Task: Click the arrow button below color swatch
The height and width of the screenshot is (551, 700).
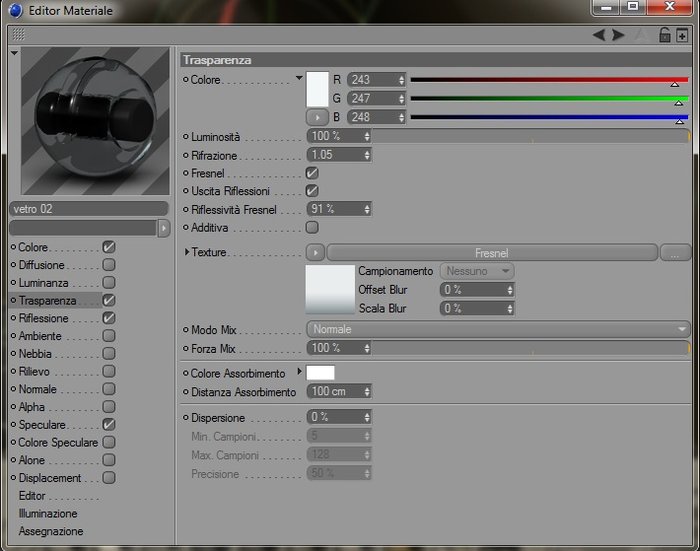Action: pyautogui.click(x=317, y=117)
